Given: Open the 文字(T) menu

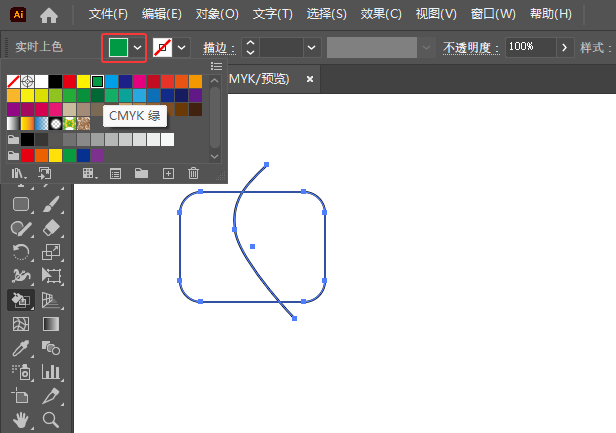Looking at the screenshot, I should point(272,14).
